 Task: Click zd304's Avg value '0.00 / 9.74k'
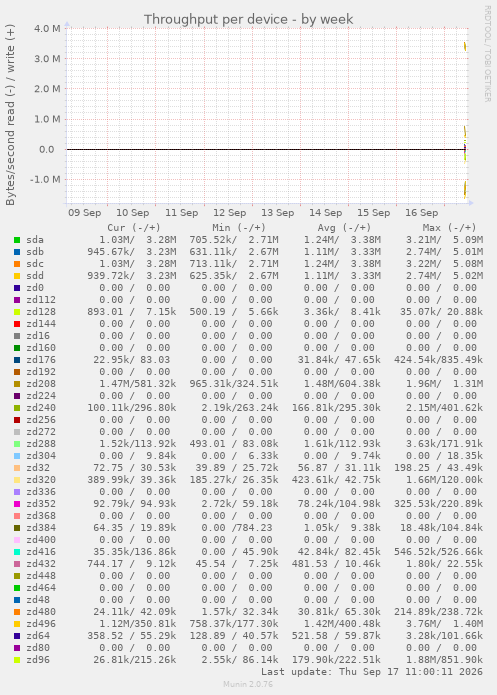click(342, 456)
